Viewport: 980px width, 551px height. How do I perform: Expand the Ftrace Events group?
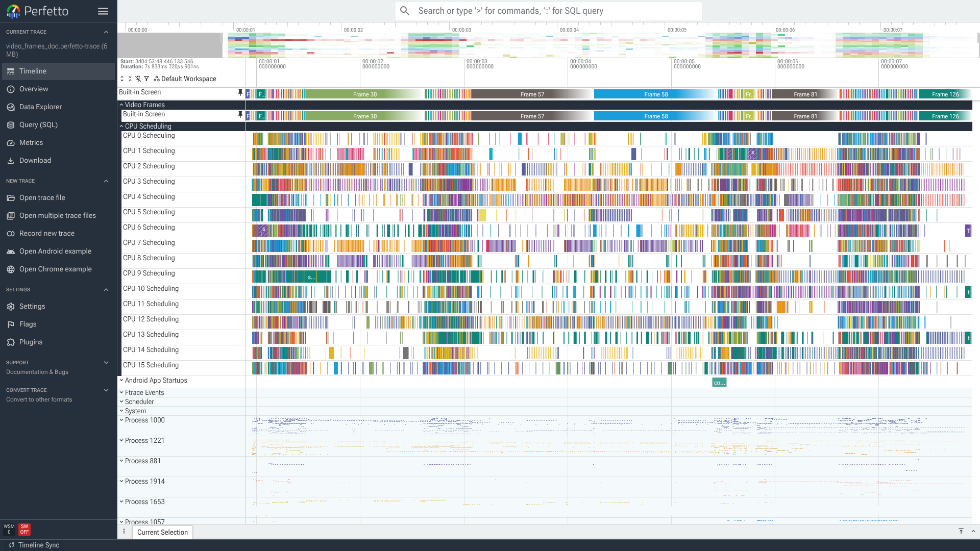click(121, 392)
